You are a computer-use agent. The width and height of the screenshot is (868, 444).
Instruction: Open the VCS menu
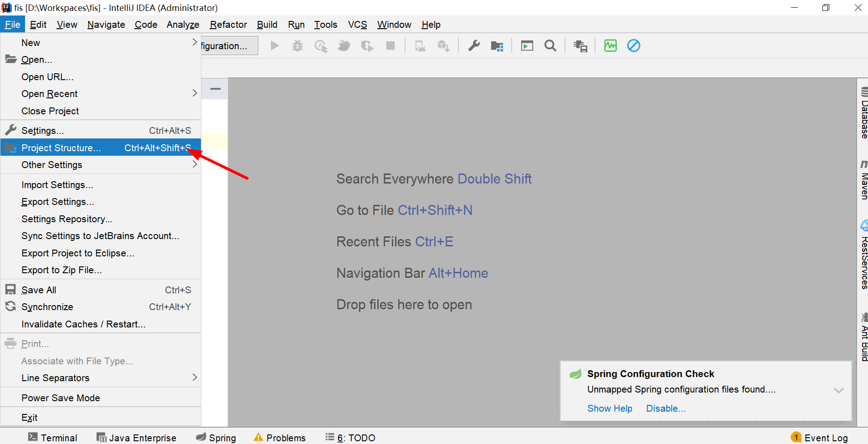[x=357, y=25]
